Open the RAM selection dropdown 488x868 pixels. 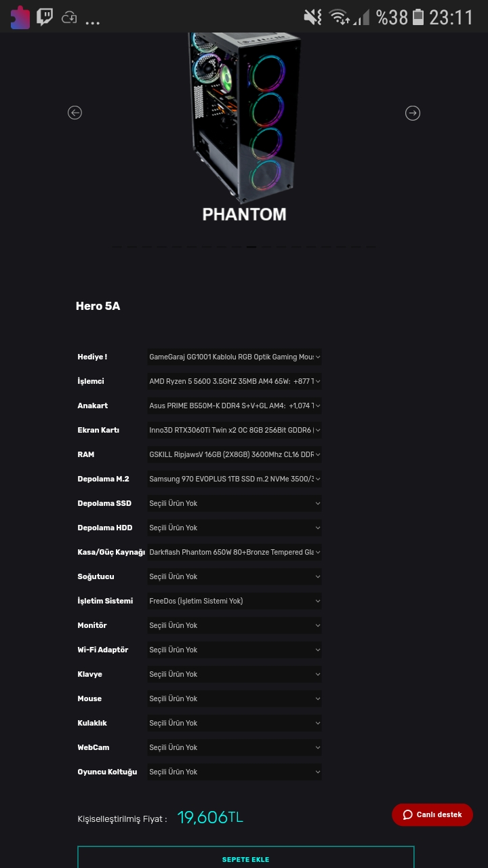[x=235, y=454]
